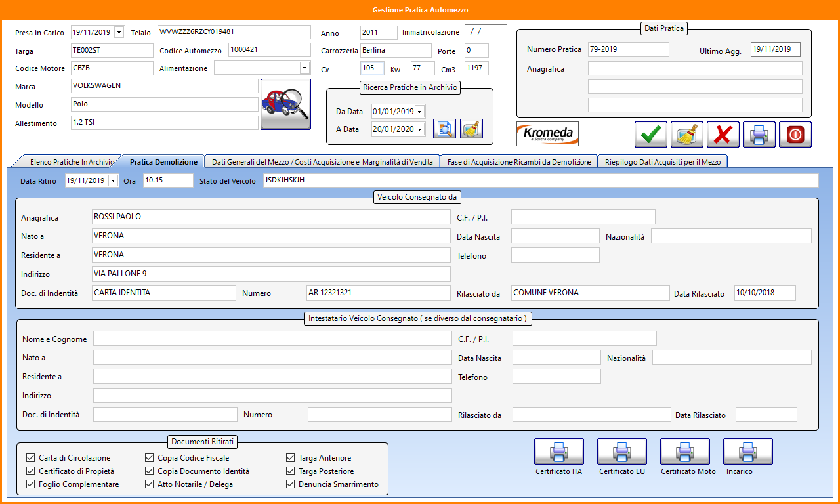Click the Modello field Polo
840x504 pixels.
[x=164, y=104]
